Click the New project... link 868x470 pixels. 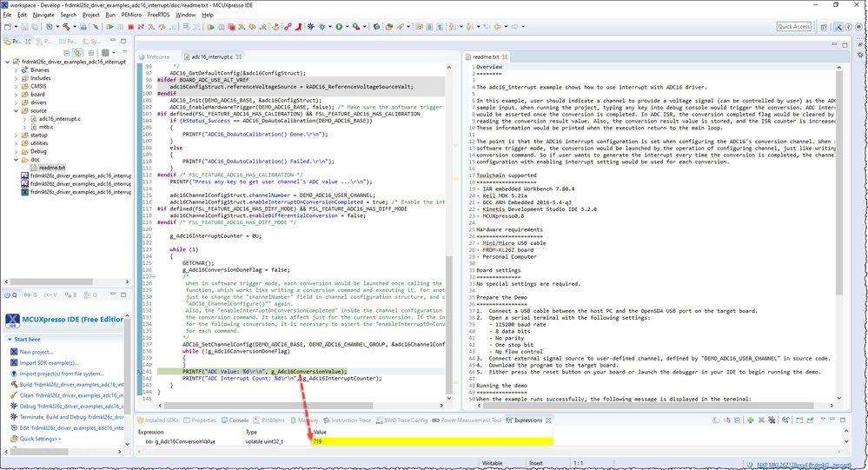coord(36,352)
